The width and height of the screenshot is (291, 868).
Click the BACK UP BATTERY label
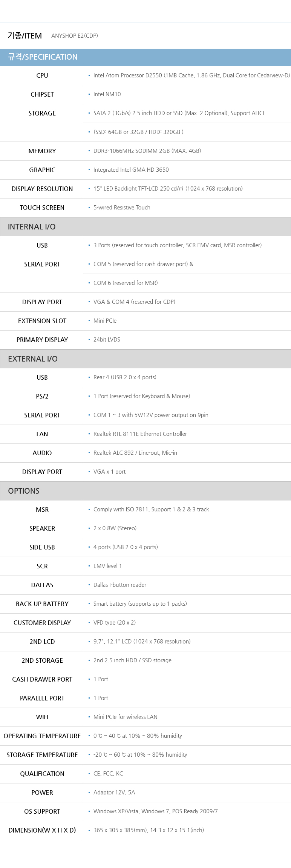click(x=42, y=604)
